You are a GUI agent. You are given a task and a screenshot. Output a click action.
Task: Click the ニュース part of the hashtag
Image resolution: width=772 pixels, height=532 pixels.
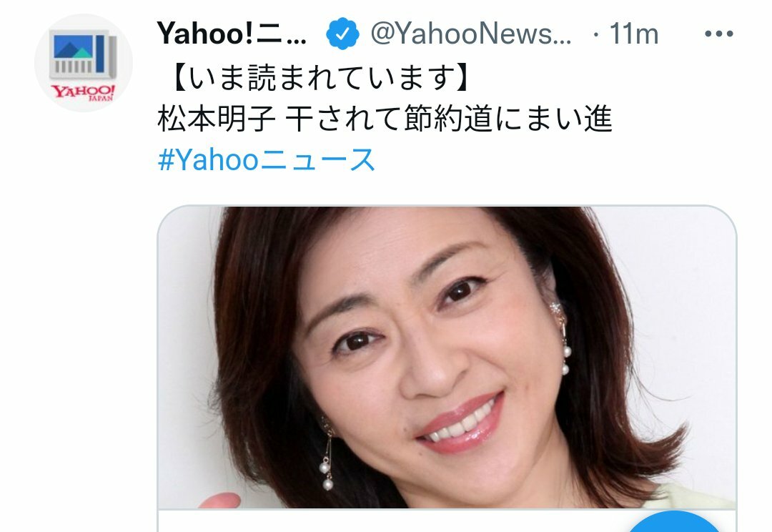[317, 159]
